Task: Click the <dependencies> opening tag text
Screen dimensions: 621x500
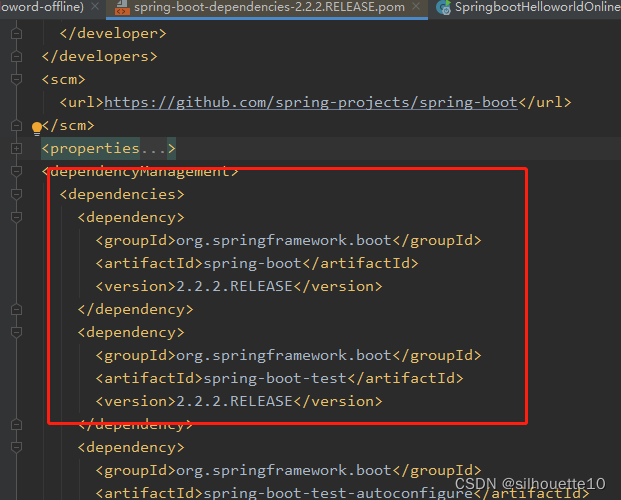Action: 122,195
